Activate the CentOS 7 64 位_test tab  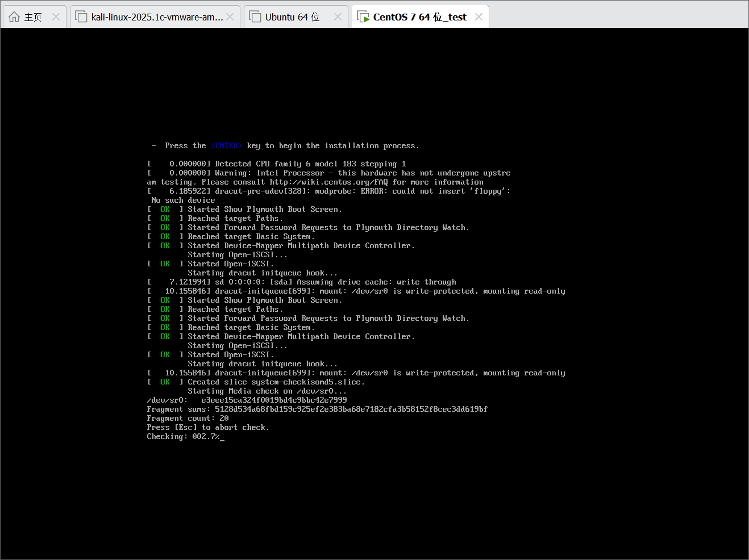(x=419, y=17)
